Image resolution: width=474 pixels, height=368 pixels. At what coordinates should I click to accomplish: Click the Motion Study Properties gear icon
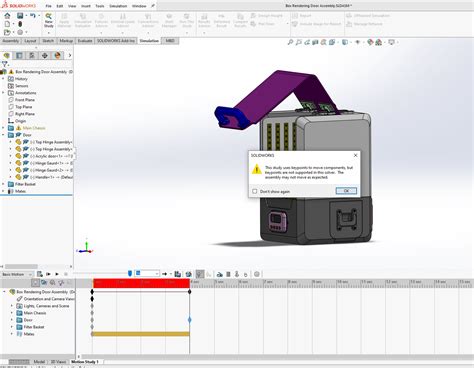coord(257,274)
